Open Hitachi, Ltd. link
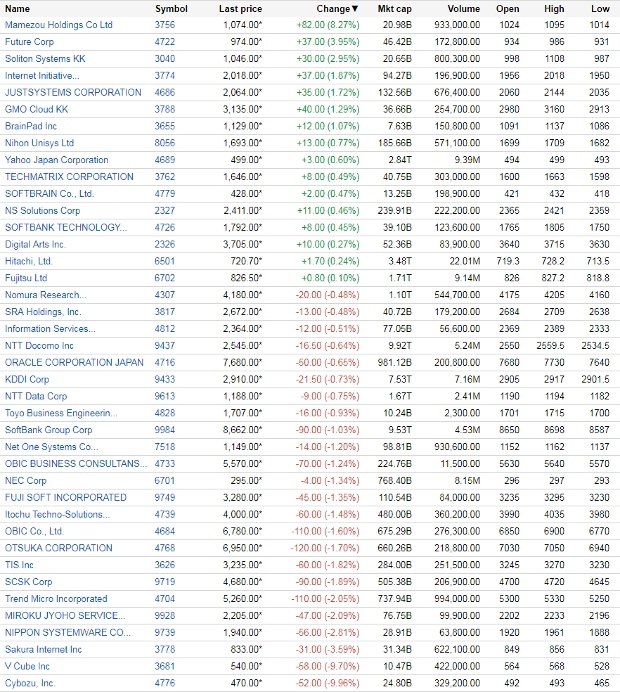This screenshot has width=620, height=692. point(29,261)
